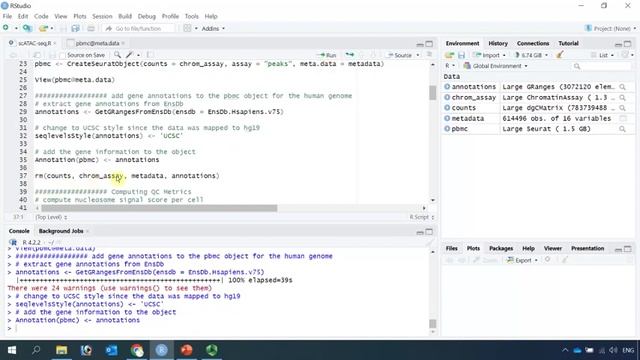Open metadata table with grid icon

point(622,118)
